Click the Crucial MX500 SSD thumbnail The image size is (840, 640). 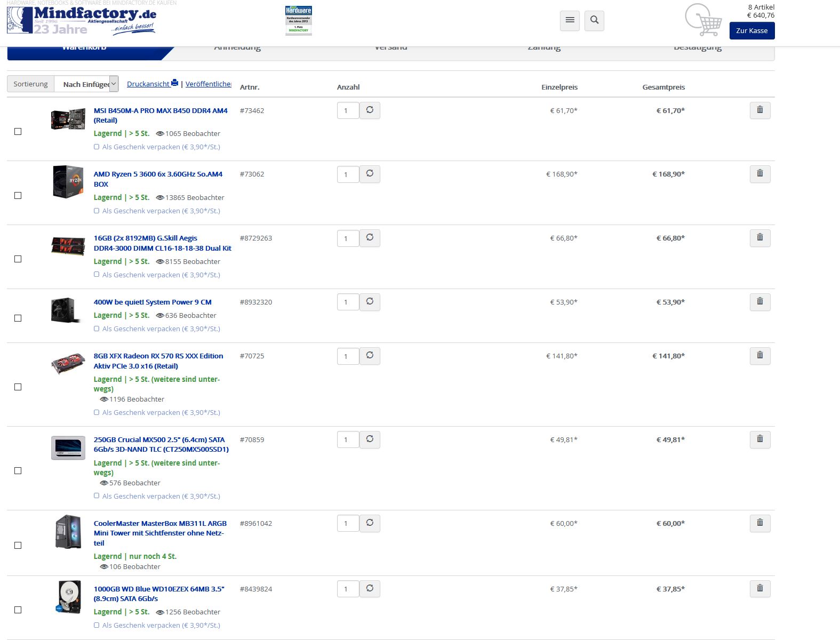click(68, 447)
